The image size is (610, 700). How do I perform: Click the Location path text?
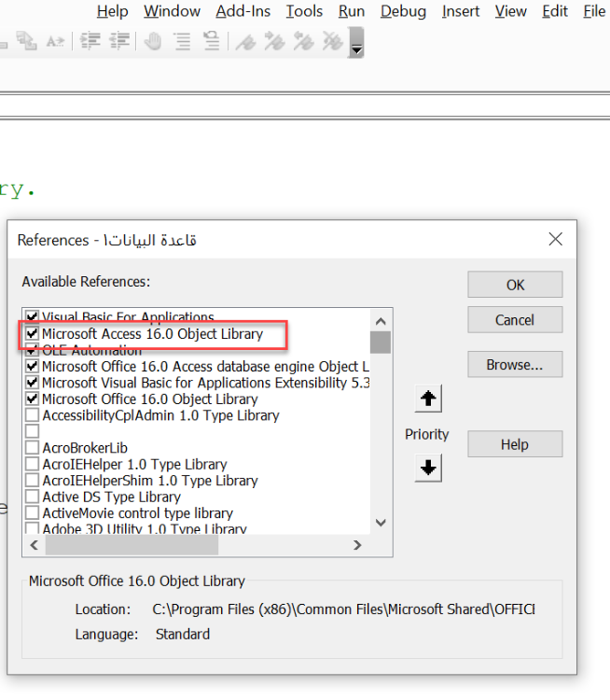click(343, 609)
